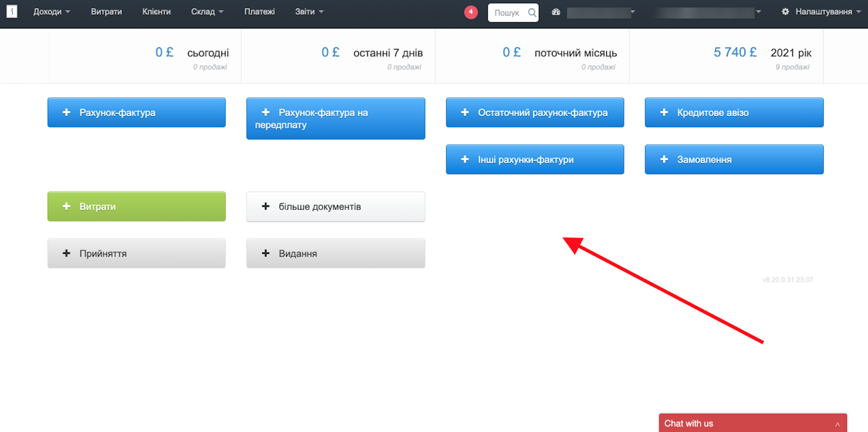Click the поточний місяць amount
The height and width of the screenshot is (432, 868).
pos(512,52)
